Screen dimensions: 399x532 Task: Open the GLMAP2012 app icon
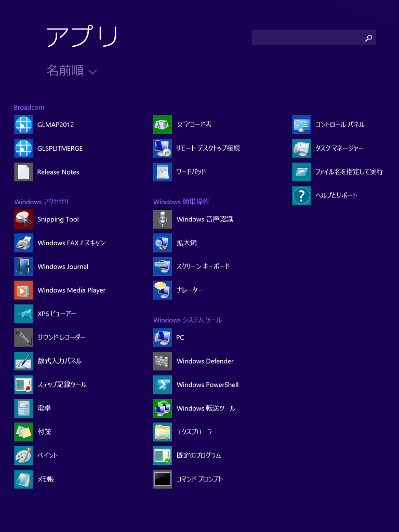click(x=23, y=125)
